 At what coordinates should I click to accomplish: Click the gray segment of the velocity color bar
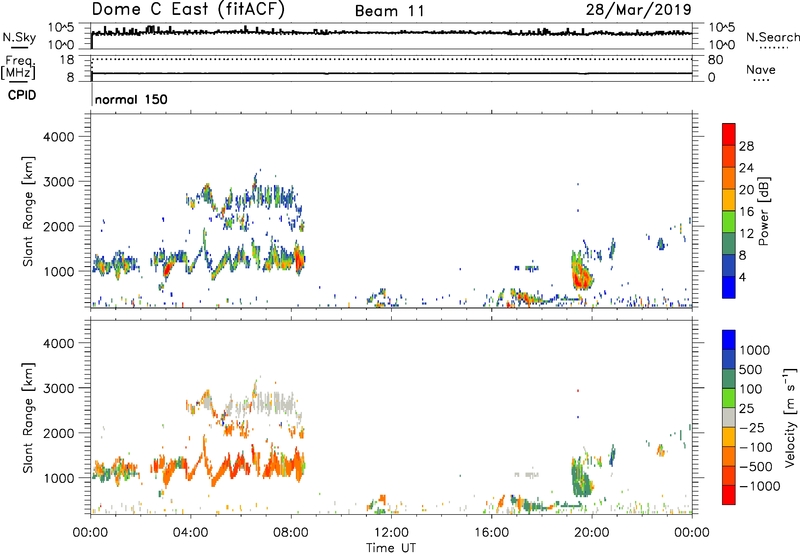pos(729,418)
